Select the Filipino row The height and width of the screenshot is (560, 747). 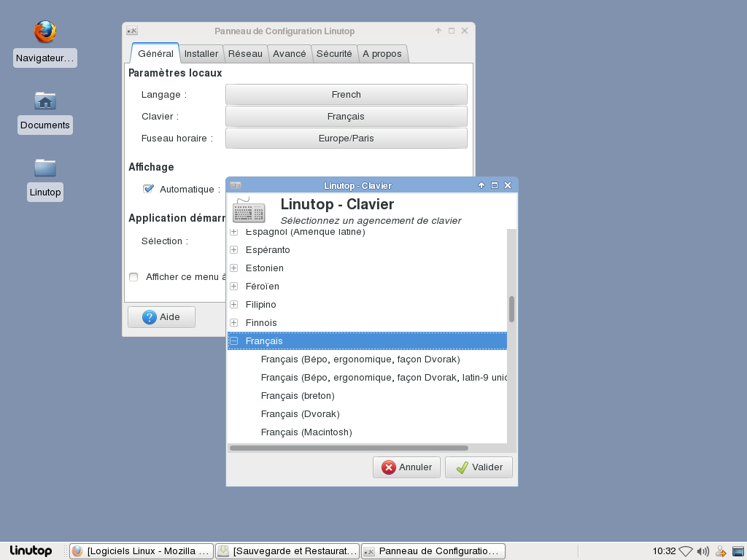[368, 304]
